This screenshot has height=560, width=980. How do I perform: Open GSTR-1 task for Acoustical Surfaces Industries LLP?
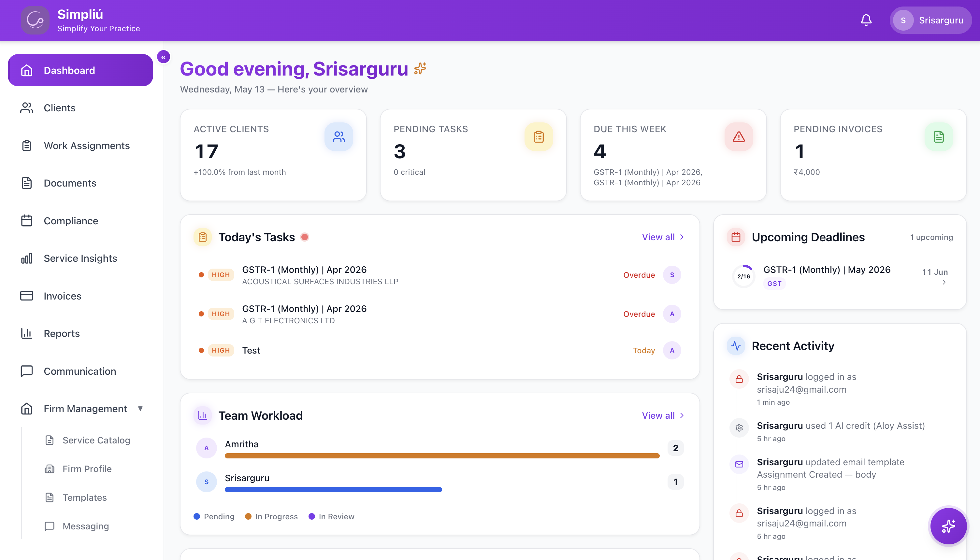440,275
